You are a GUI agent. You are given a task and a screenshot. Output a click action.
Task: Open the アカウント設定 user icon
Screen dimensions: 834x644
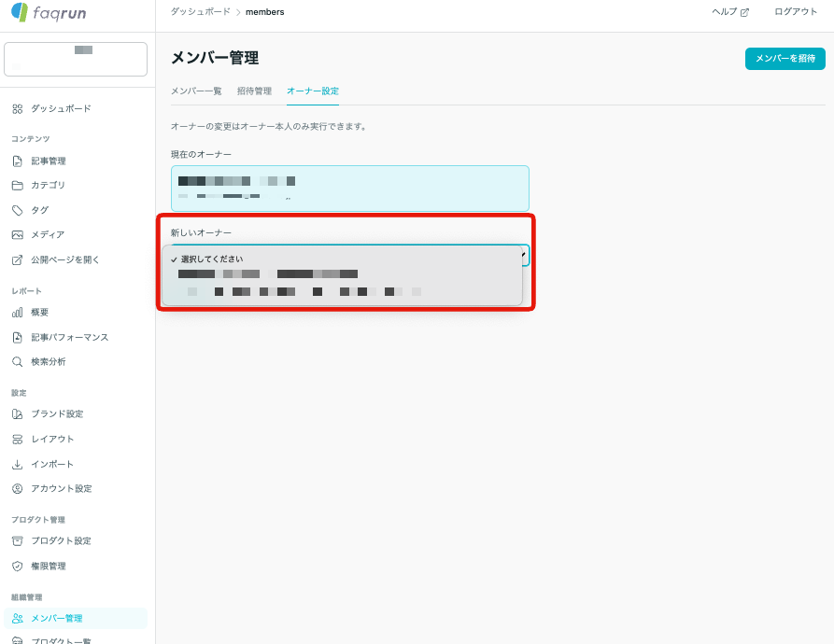(18, 488)
